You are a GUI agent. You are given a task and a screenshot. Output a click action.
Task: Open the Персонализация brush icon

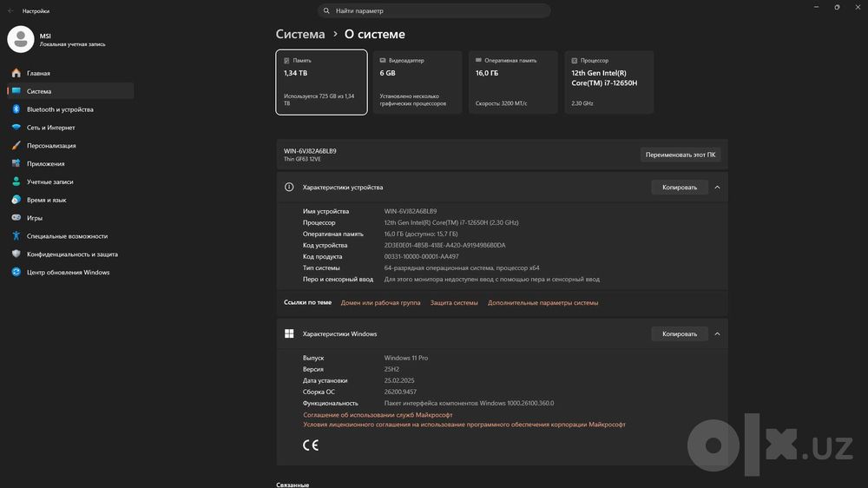click(16, 146)
